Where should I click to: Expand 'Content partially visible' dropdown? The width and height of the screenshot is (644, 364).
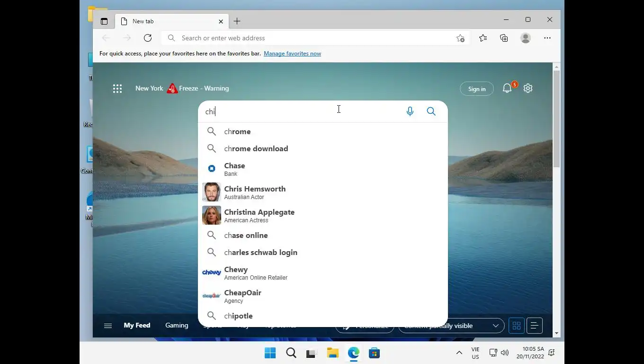point(451,326)
